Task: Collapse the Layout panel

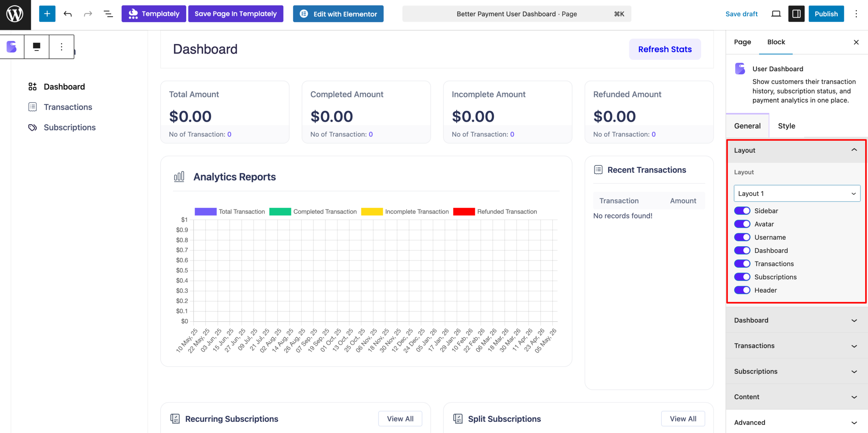Action: click(x=796, y=150)
